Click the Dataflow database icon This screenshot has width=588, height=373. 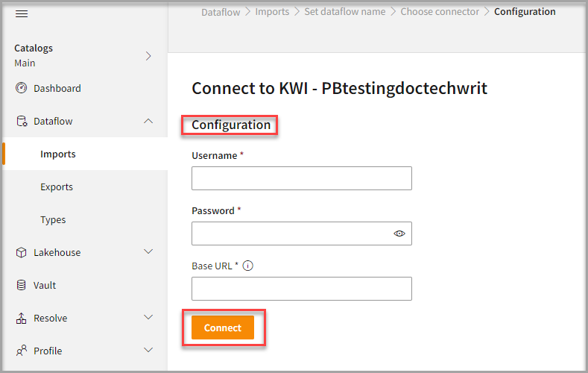pos(21,122)
